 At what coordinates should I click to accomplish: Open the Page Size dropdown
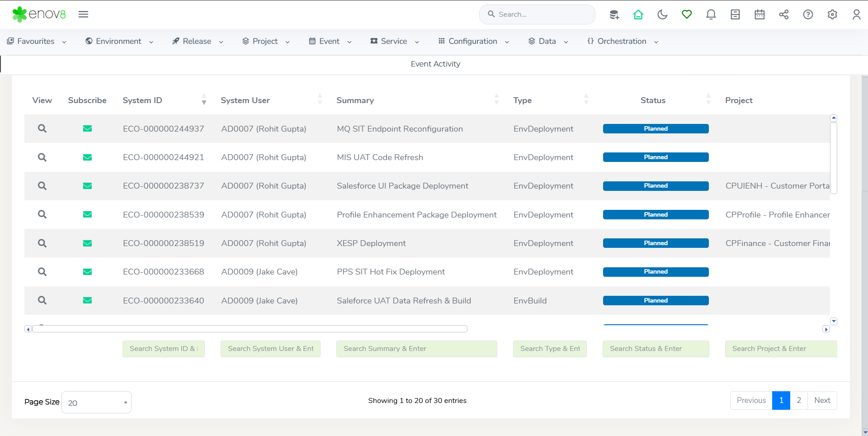(x=96, y=403)
